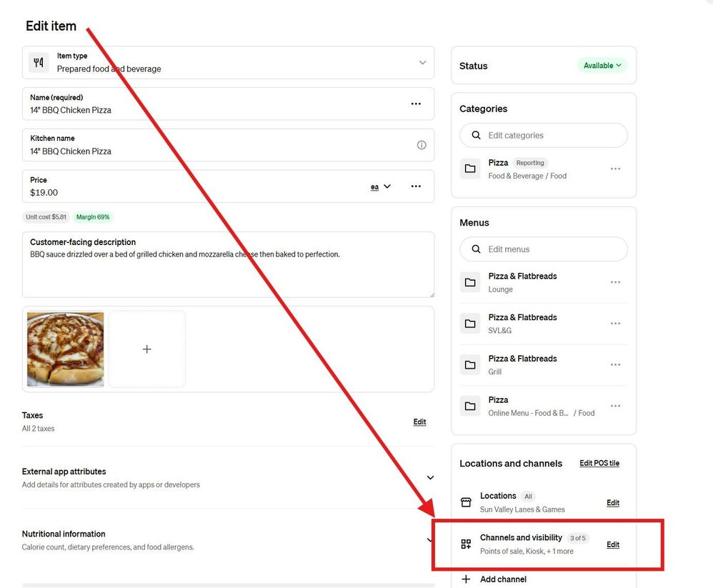Open options for SVL&G Pizza & Flatbreads menu
This screenshot has width=713, height=588.
(615, 324)
